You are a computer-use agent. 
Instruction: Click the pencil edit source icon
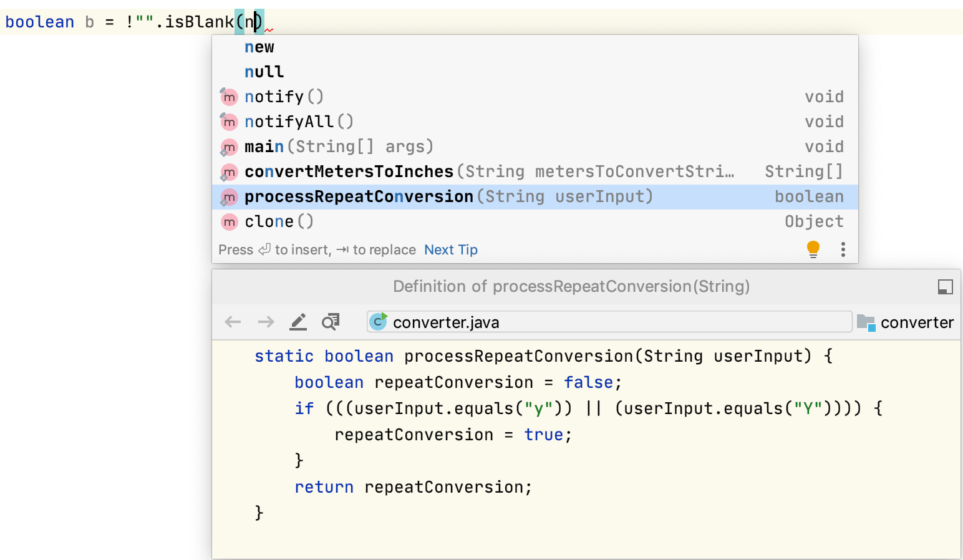point(298,322)
